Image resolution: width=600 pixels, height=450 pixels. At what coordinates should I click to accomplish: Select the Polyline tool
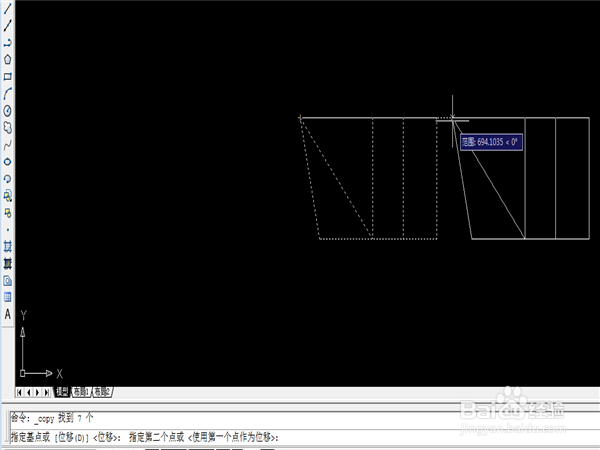pyautogui.click(x=8, y=42)
